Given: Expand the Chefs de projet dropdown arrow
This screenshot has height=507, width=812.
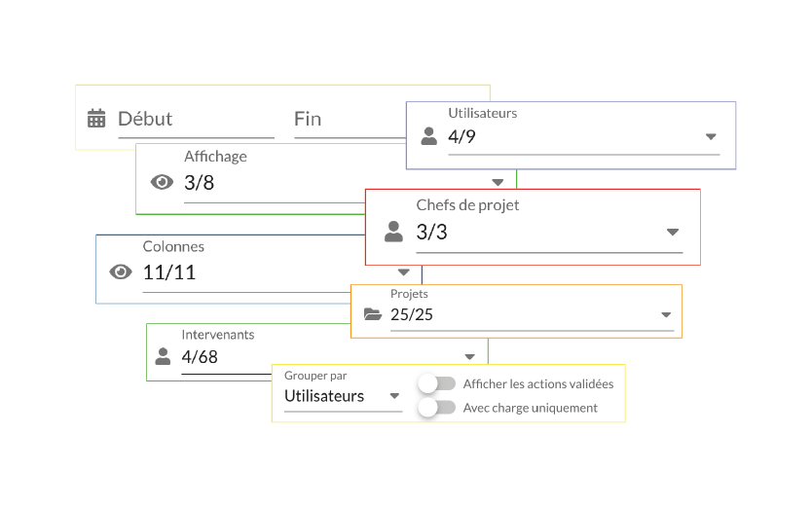Looking at the screenshot, I should point(673,232).
